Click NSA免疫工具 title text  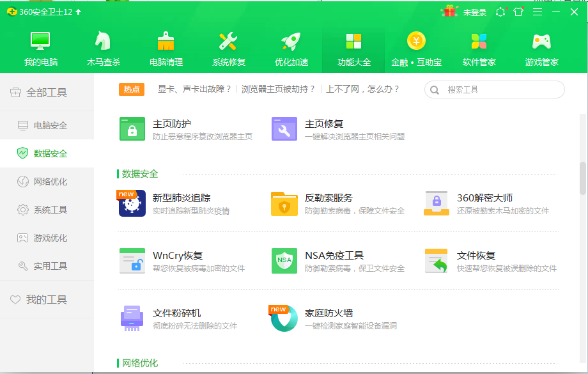(334, 256)
